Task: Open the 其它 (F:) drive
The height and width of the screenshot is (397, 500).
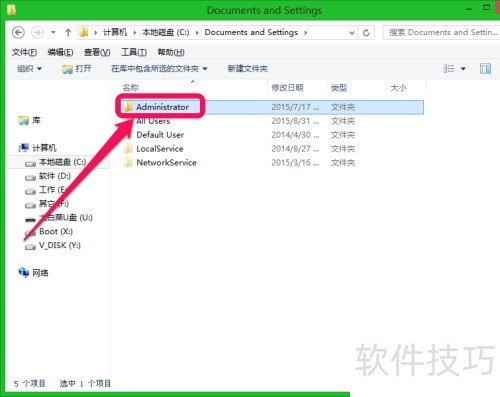Action: click(x=54, y=204)
